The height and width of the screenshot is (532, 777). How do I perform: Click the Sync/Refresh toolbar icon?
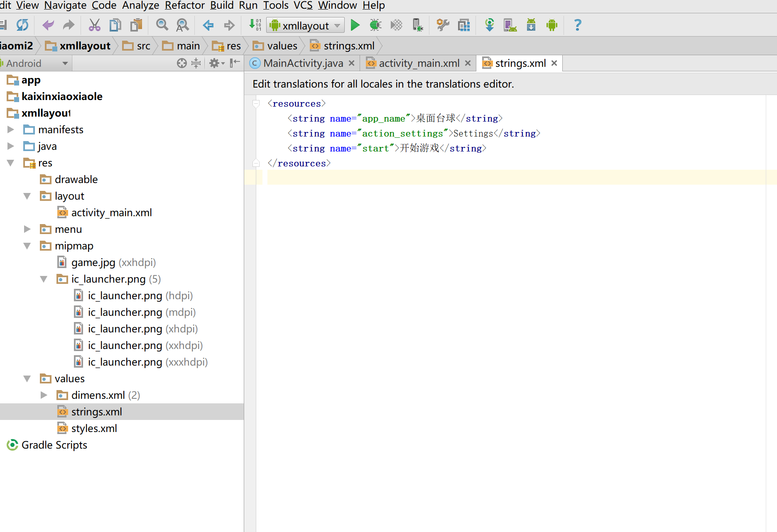(22, 25)
